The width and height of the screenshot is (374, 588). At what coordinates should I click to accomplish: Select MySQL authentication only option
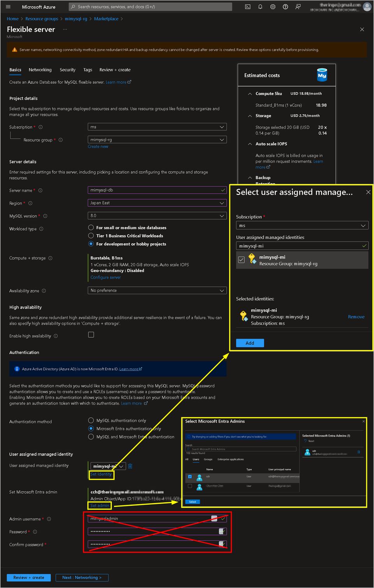(91, 420)
